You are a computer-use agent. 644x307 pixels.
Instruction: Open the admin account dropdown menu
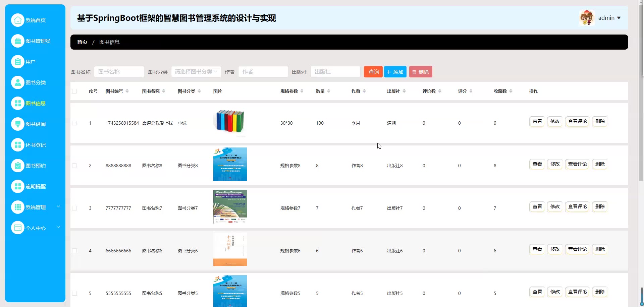(609, 18)
